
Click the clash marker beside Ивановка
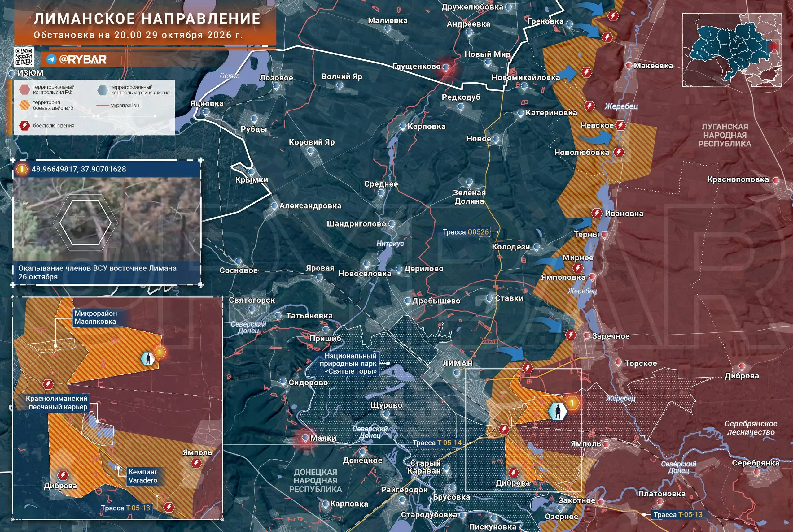(597, 214)
